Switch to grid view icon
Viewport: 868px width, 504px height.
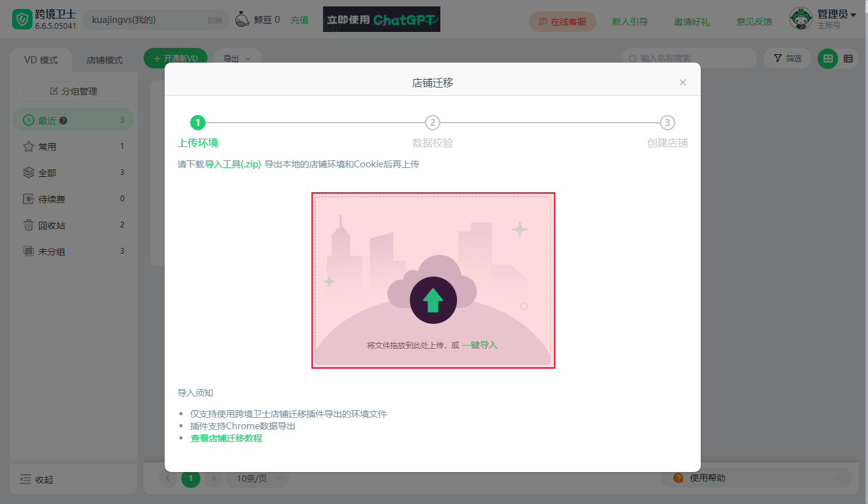coord(828,58)
